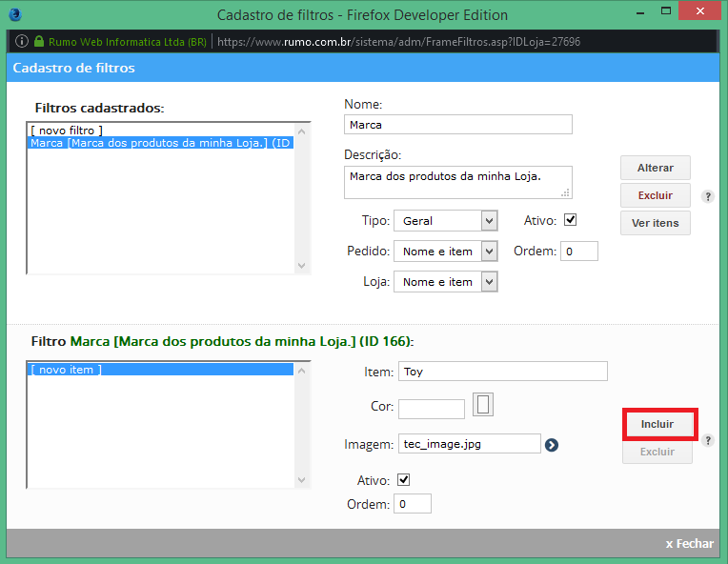This screenshot has height=564, width=728.
Task: Toggle the Ativo checkbox for the item
Action: click(x=403, y=479)
